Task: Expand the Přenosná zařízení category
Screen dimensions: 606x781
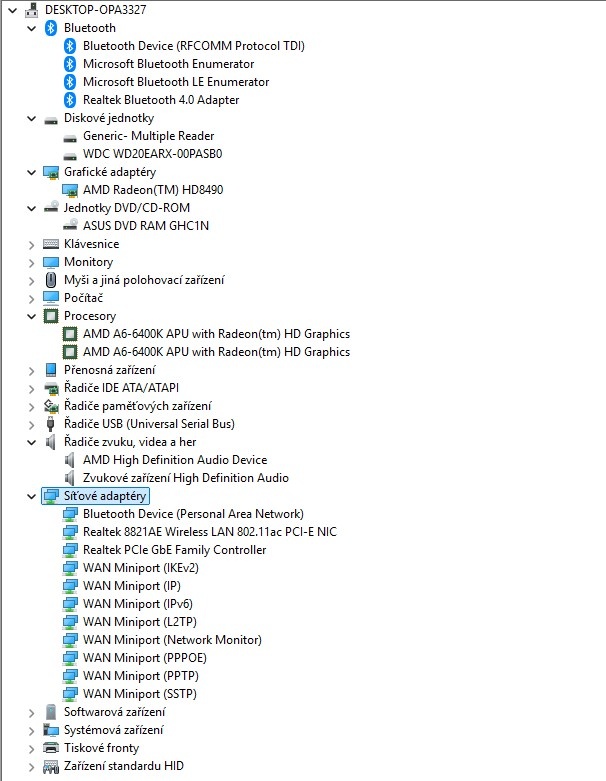Action: [x=31, y=371]
